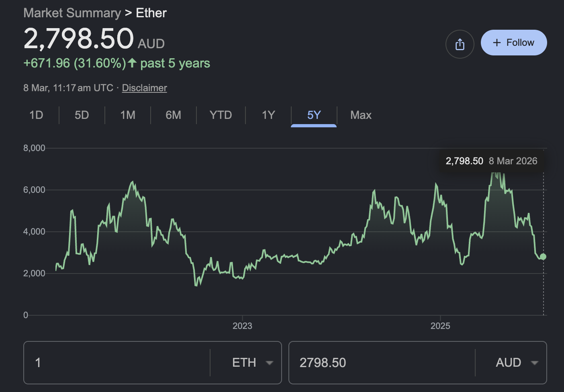Expand the AUD currency selector
564x392 pixels.
(x=516, y=363)
